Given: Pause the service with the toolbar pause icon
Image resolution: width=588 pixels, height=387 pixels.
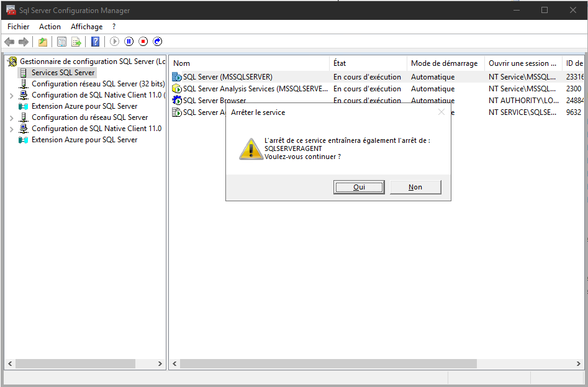Looking at the screenshot, I should click(129, 42).
